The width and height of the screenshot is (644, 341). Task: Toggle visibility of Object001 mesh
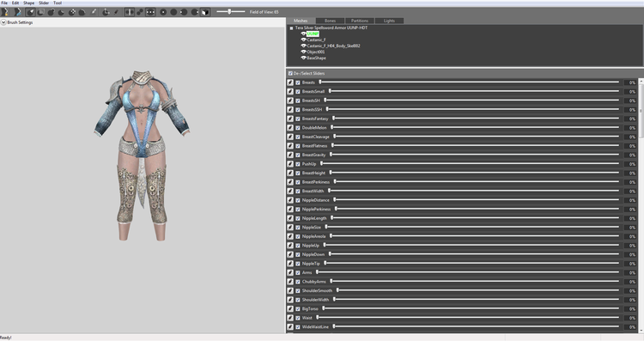tap(303, 52)
